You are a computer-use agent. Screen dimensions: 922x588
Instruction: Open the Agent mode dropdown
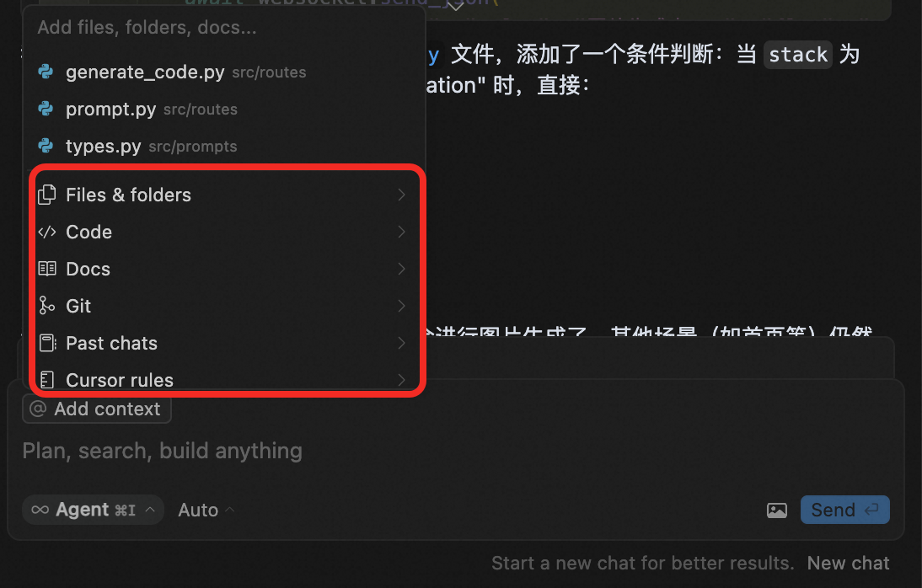pos(93,510)
